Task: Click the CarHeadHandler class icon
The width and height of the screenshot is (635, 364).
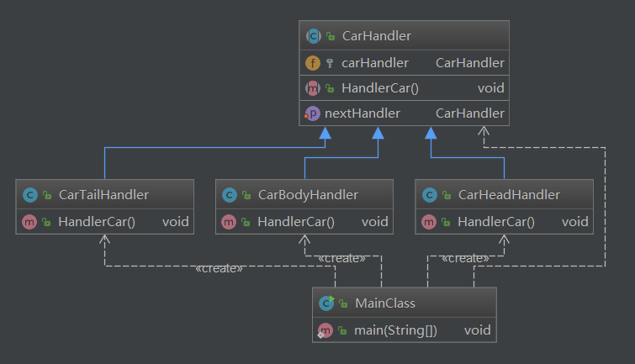Action: pos(429,195)
